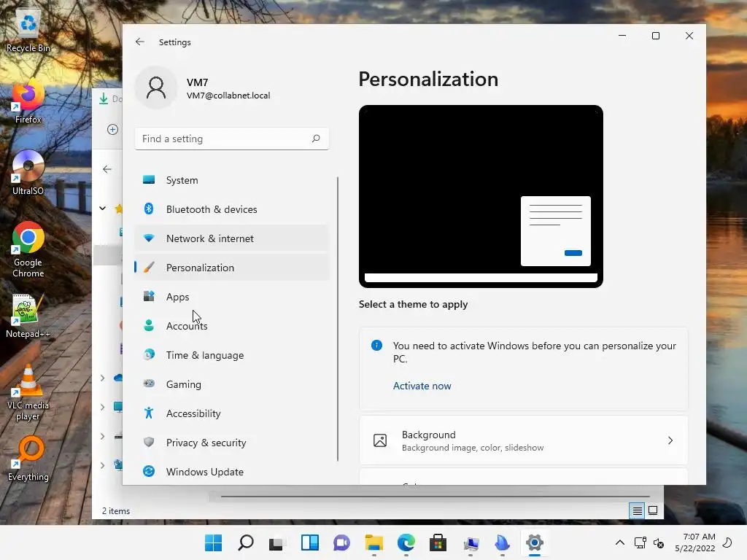Click the Apps grid icon in sidebar
Viewport: 747px width, 560px height.
tap(149, 296)
